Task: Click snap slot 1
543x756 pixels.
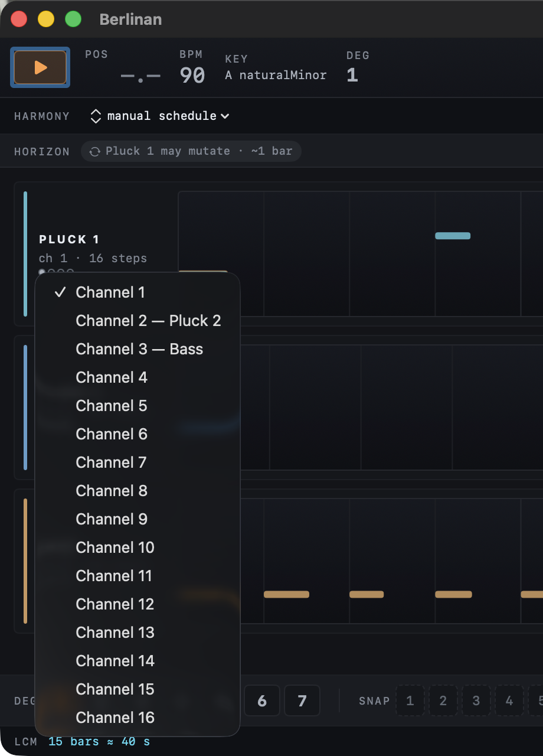Action: (410, 700)
